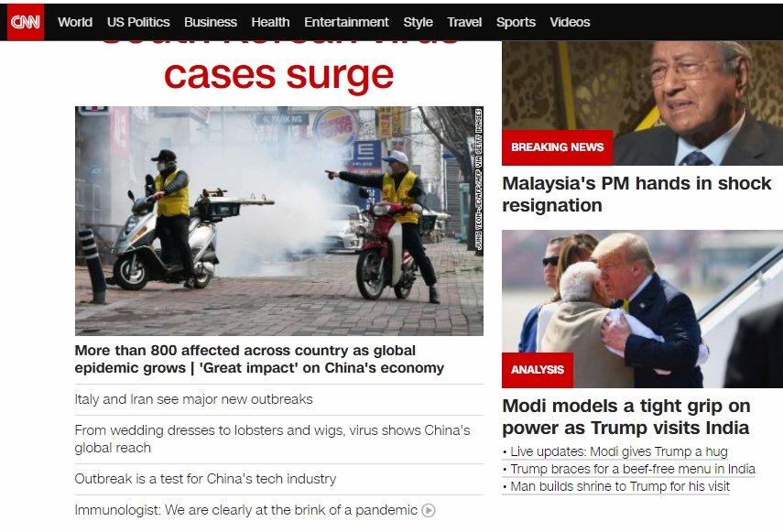Open the World section

pyautogui.click(x=75, y=22)
